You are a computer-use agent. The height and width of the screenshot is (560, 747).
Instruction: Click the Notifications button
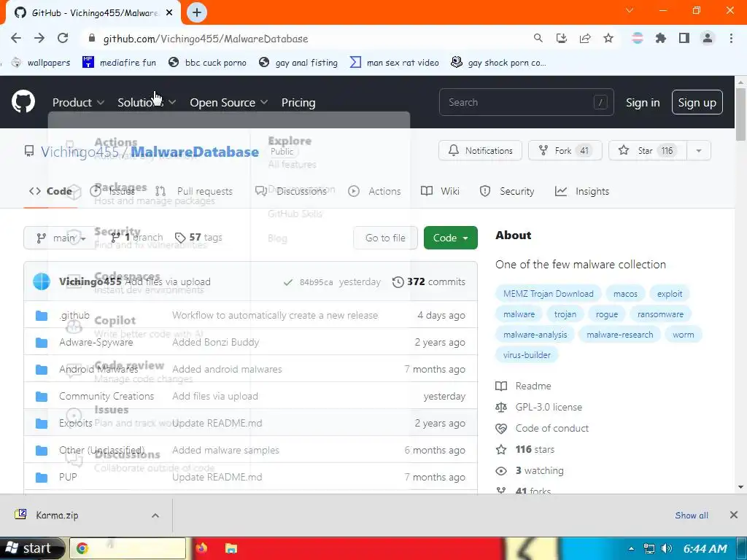click(x=480, y=150)
